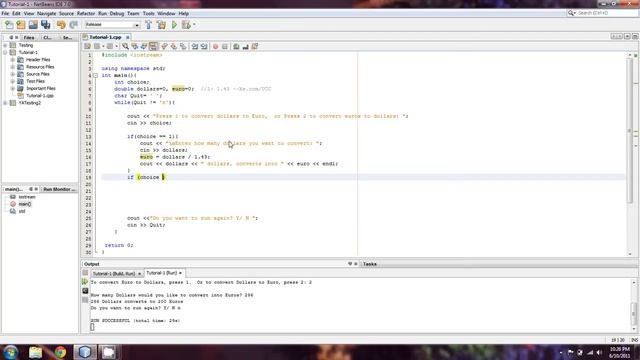Open the Debug menu
This screenshot has width=640, height=360.
pyautogui.click(x=117, y=13)
